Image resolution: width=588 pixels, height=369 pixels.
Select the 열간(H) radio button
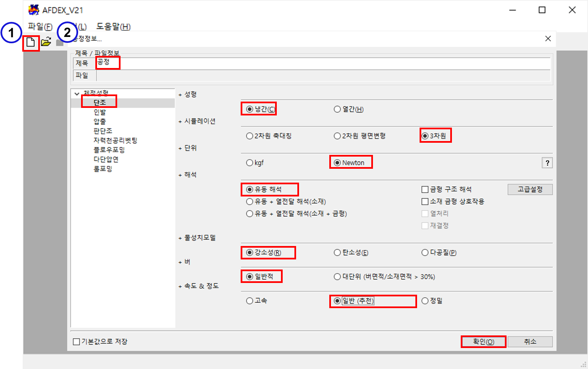pos(337,109)
